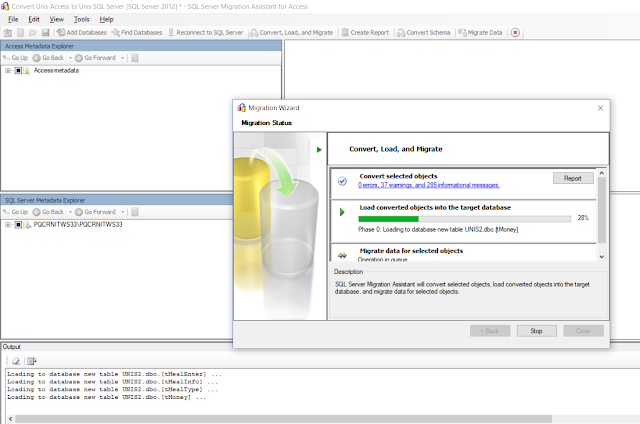Image resolution: width=640 pixels, height=424 pixels.
Task: Open the View menu
Action: pos(57,19)
